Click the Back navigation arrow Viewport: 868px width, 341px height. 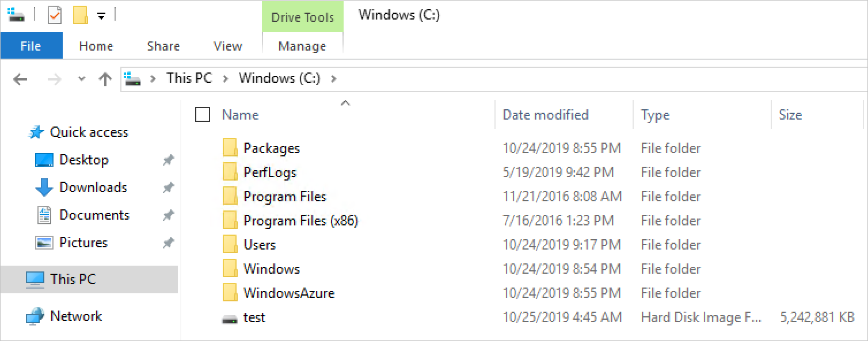coord(20,79)
